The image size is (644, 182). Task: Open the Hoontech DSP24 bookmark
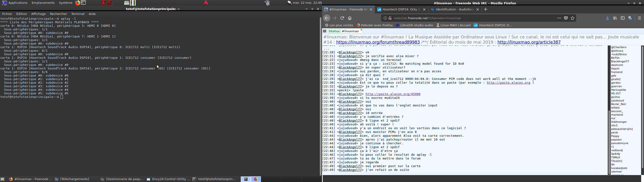(x=493, y=25)
